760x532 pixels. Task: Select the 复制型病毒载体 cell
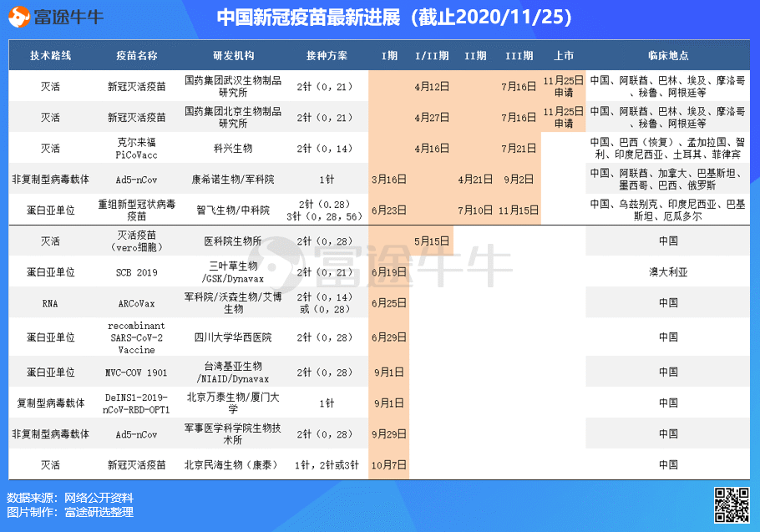pos(50,403)
